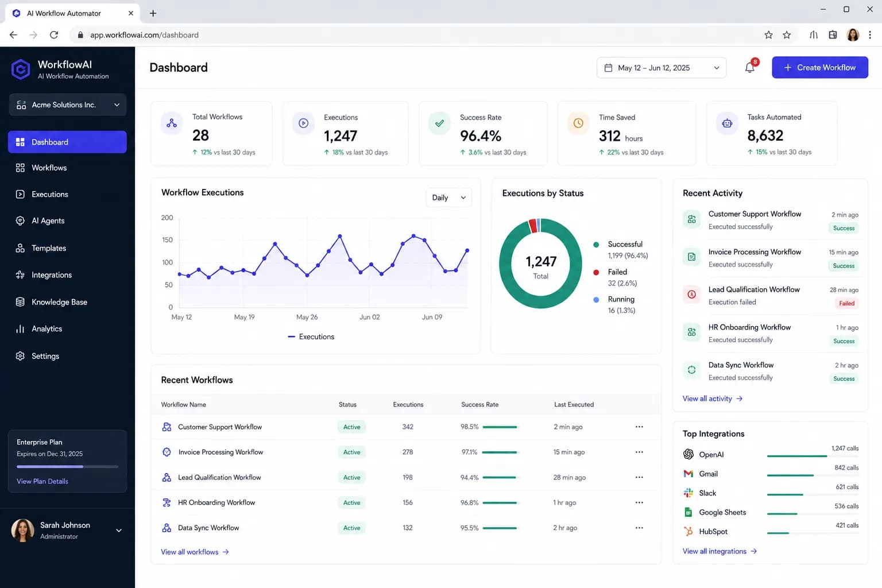Follow the View all workflows link
The height and width of the screenshot is (588, 882).
(195, 552)
